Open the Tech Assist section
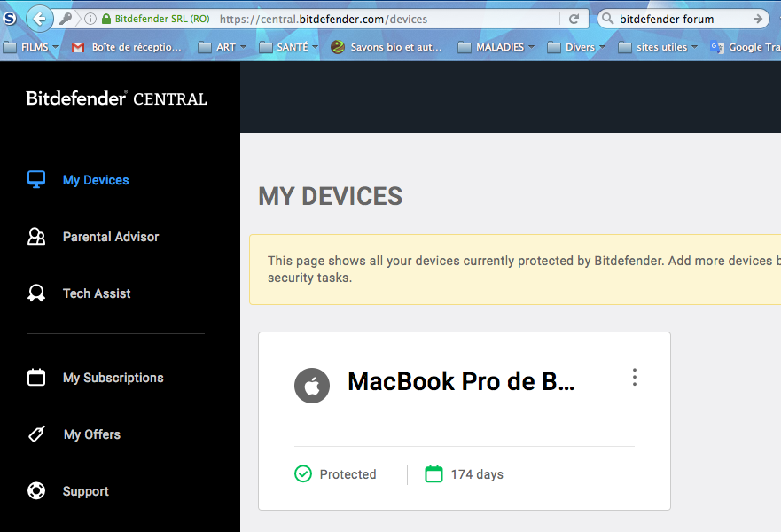This screenshot has height=532, width=781. 97,293
